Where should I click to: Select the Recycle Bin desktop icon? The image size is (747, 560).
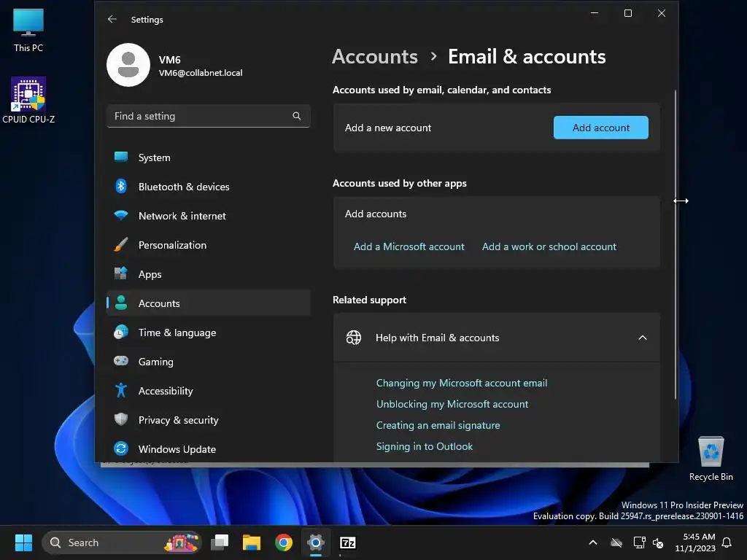[x=711, y=459]
